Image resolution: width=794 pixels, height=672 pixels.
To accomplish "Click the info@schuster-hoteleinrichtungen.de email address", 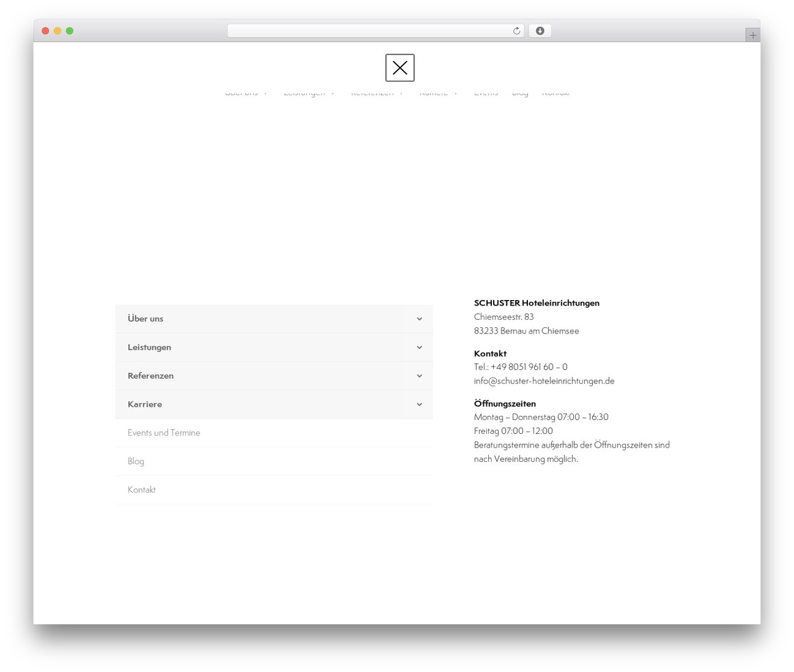I will [544, 381].
